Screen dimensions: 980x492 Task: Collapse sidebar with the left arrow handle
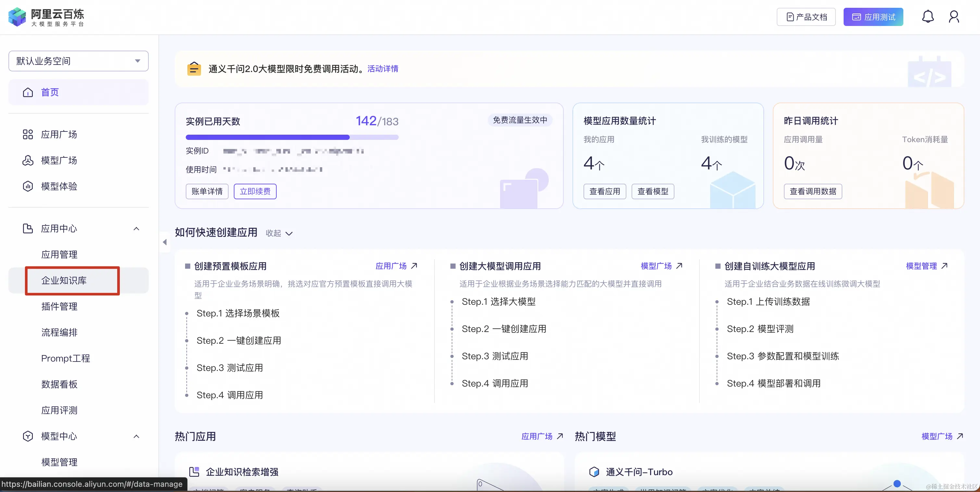click(165, 242)
